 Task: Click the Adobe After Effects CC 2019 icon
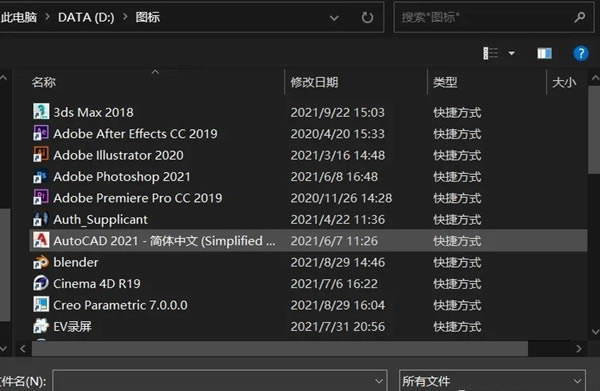click(41, 133)
